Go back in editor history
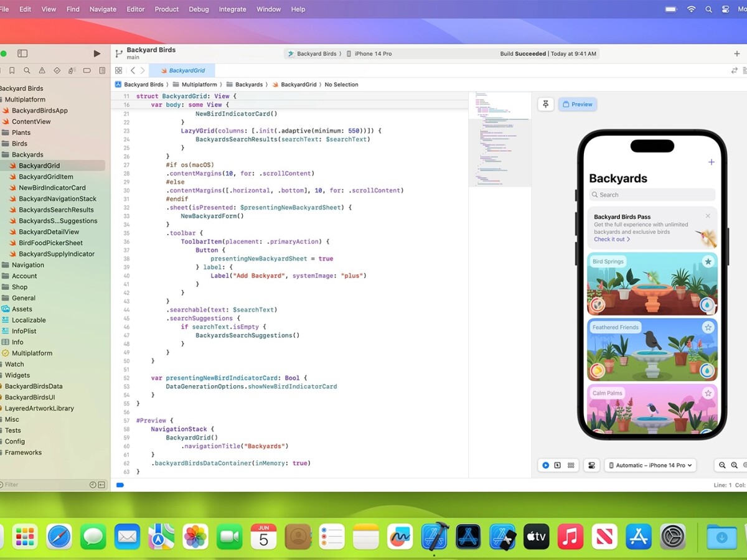Viewport: 747px width, 560px height. click(133, 71)
